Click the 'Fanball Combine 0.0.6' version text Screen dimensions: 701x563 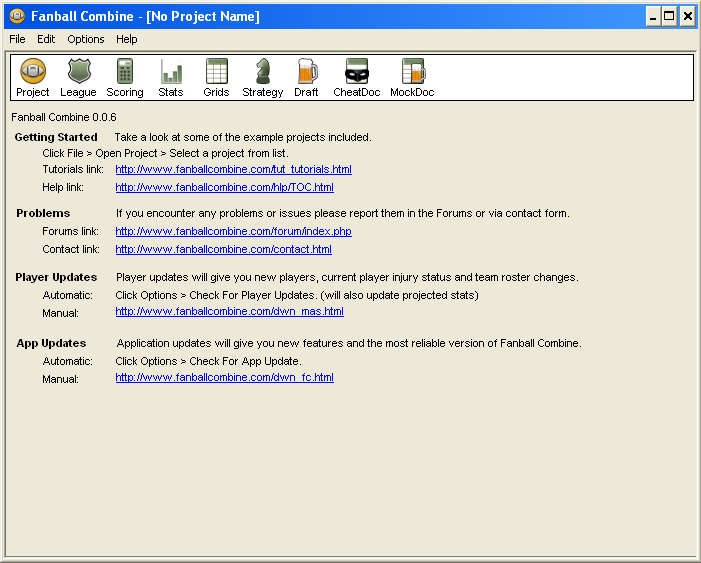point(63,117)
